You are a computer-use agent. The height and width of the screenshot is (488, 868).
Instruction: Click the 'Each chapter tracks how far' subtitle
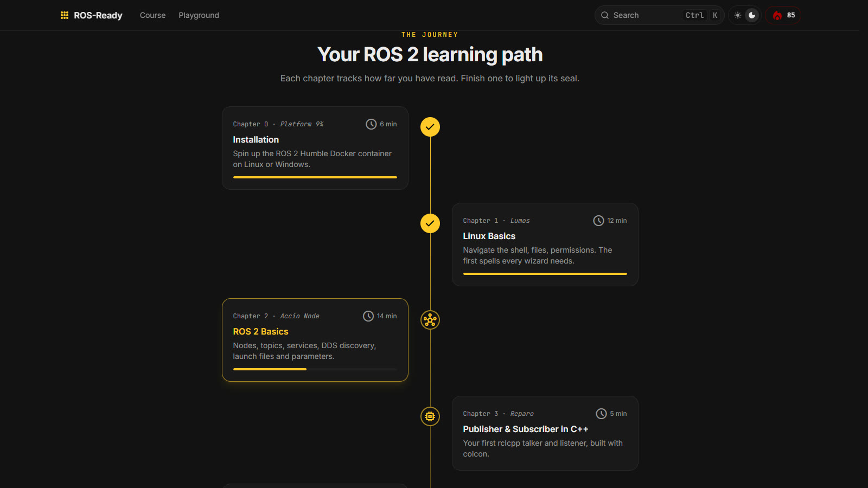pos(430,79)
